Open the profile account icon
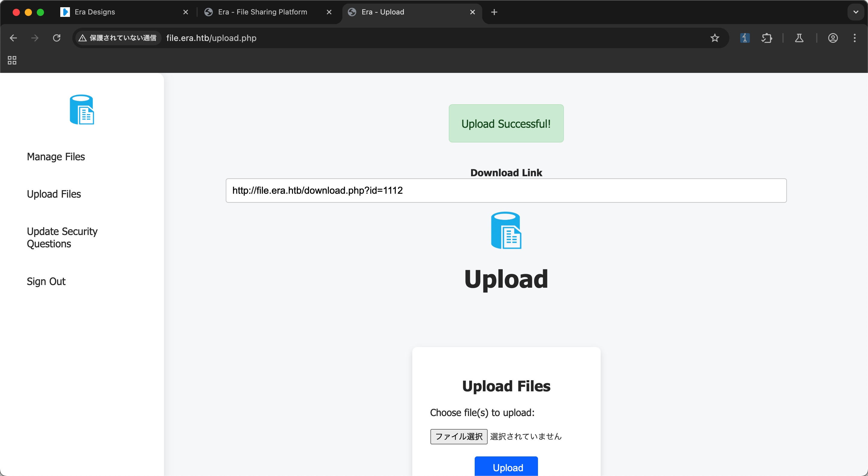 [833, 38]
